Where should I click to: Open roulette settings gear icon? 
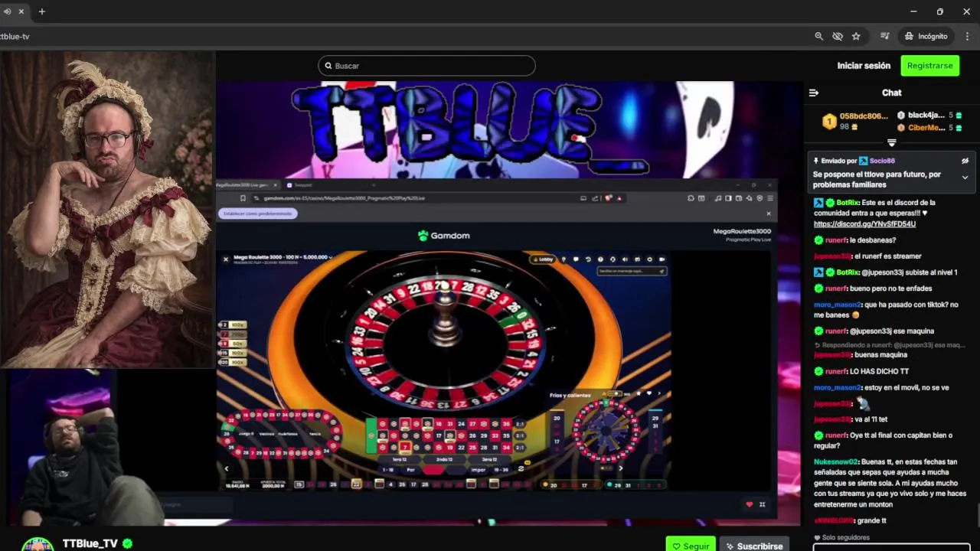[649, 259]
